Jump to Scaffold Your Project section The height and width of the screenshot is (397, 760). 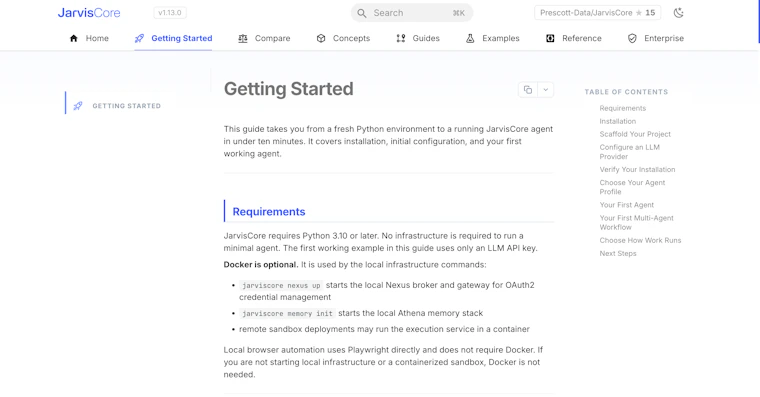tap(635, 134)
